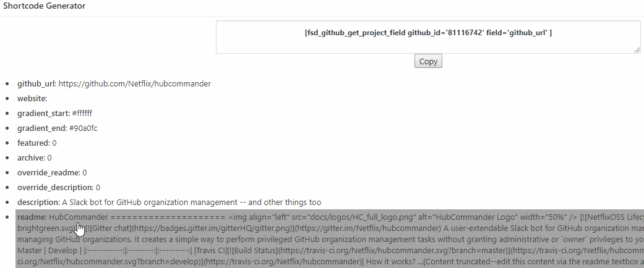Image resolution: width=644 pixels, height=268 pixels.
Task: Select the highlighted readme field item
Action: pos(330,239)
